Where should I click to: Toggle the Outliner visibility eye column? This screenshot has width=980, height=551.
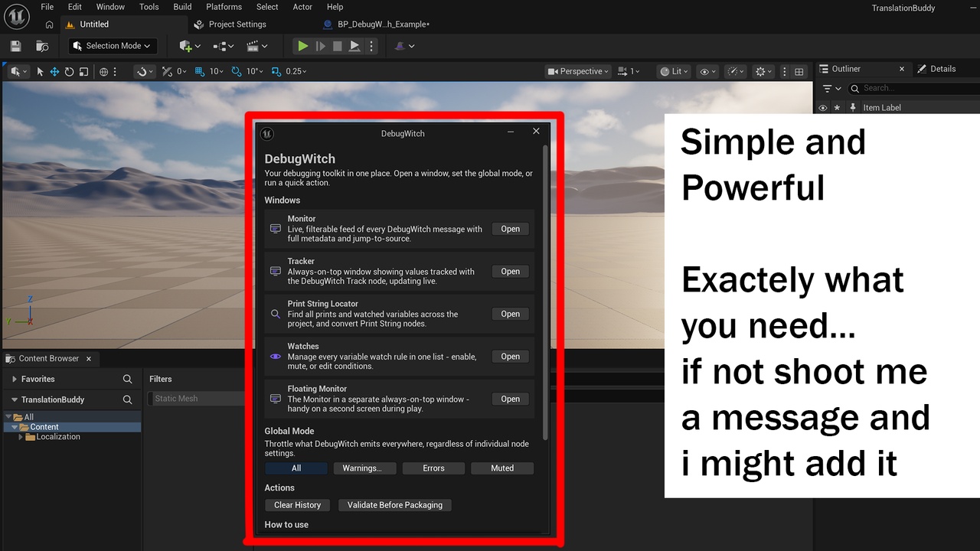click(x=823, y=108)
